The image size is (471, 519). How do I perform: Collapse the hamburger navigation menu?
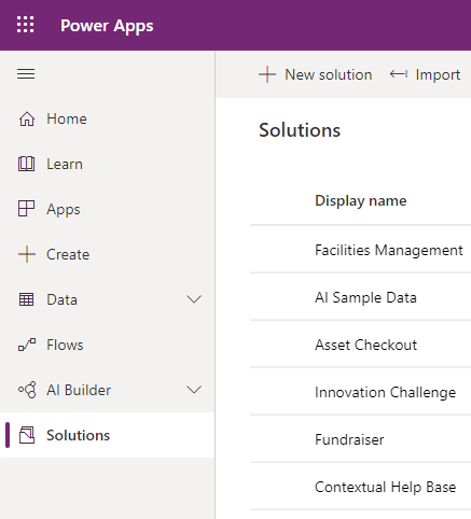26,74
